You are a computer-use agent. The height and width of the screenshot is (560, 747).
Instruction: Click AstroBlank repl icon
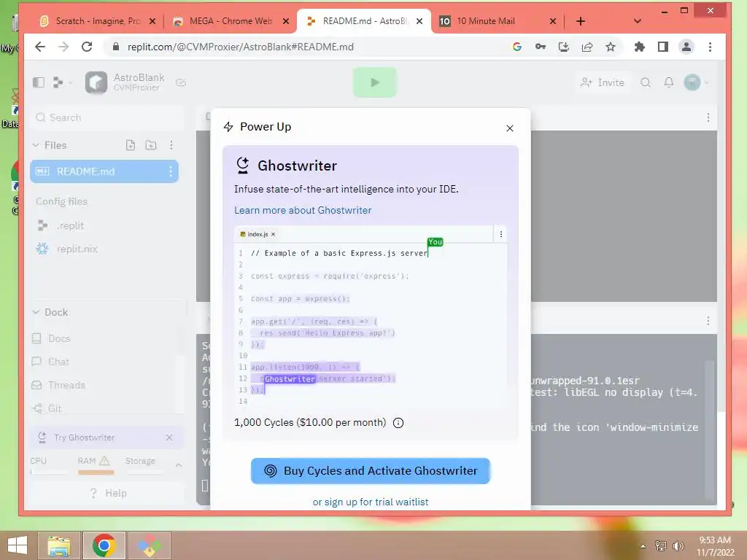(96, 82)
